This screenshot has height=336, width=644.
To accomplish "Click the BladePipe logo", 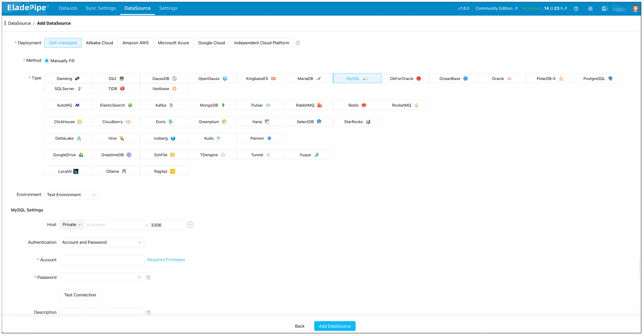I will tap(28, 8).
